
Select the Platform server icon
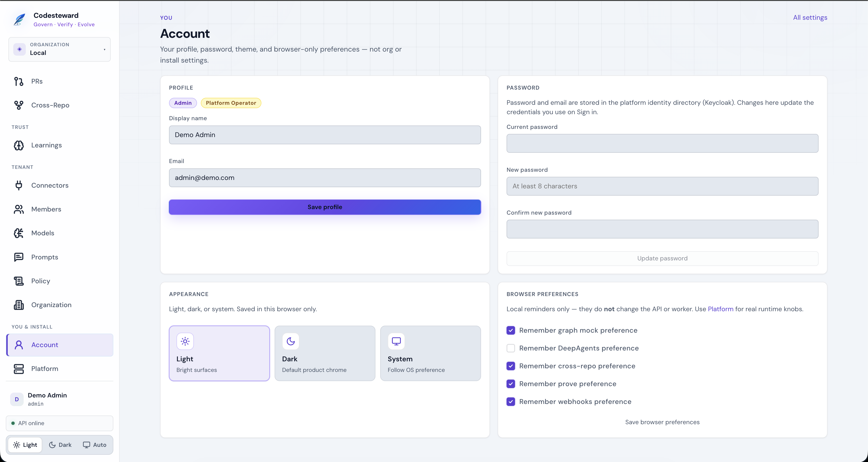[x=19, y=369]
